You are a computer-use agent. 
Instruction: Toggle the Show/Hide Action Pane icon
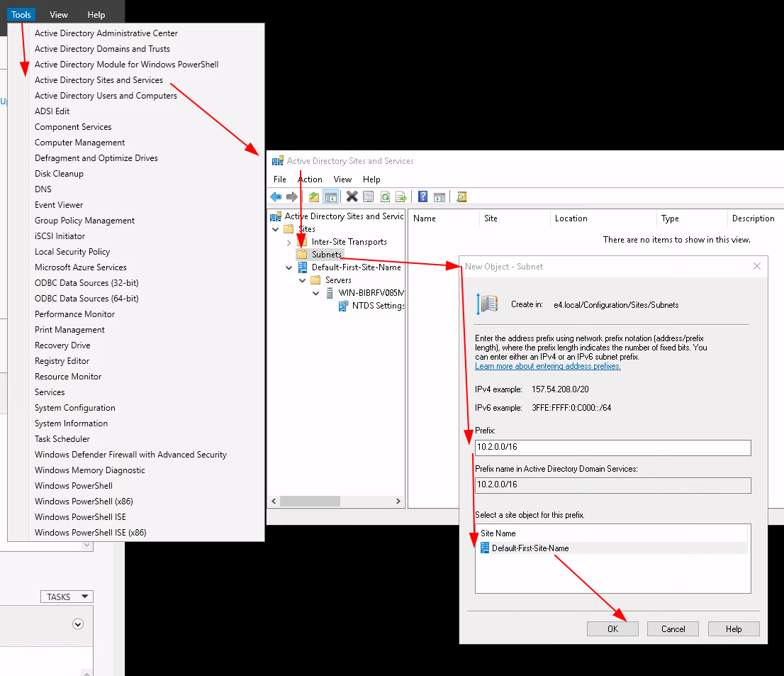439,197
